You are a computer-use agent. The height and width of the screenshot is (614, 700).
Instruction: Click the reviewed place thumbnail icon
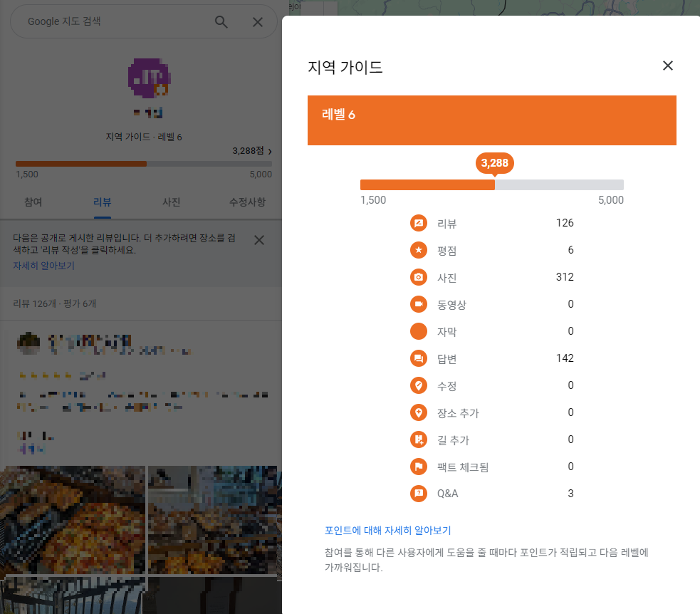[28, 344]
